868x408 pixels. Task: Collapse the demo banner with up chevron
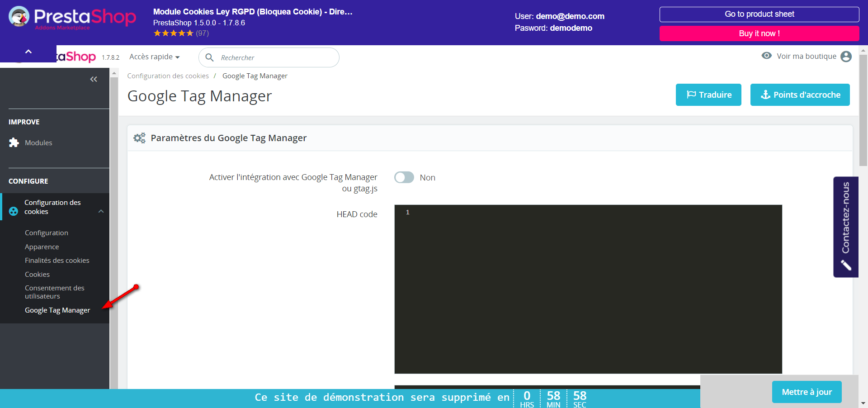28,52
